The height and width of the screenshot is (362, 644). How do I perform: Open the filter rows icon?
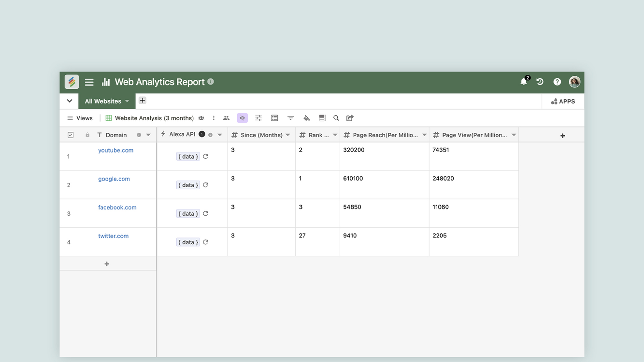point(290,118)
